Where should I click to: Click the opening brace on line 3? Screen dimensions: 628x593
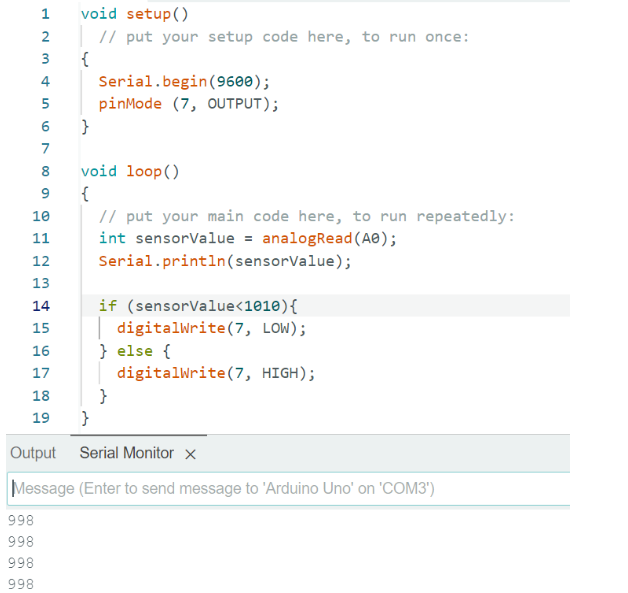[x=85, y=60]
